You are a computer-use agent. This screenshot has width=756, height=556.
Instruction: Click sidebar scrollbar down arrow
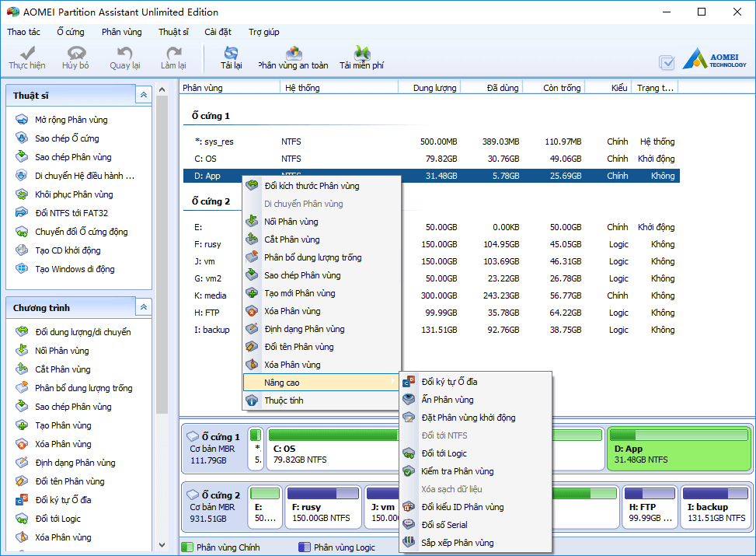162,545
